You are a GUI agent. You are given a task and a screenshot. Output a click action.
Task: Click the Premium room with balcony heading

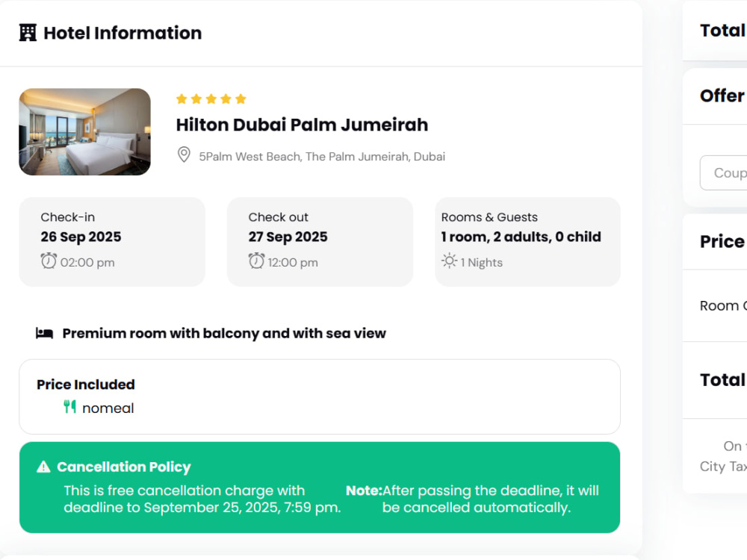point(224,333)
